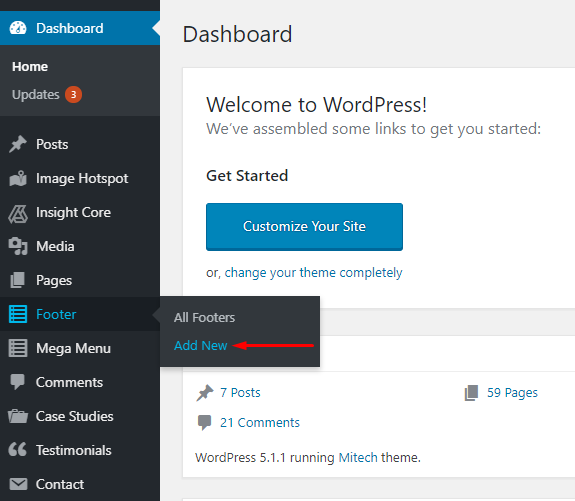Viewport: 575px width, 501px height.
Task: Open the 7 Posts link
Action: point(240,393)
